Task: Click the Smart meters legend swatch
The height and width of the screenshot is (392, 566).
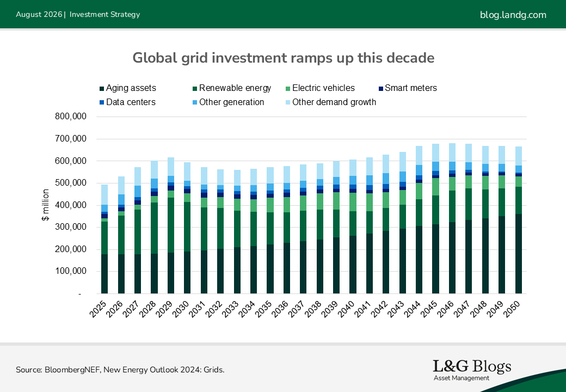Action: pyautogui.click(x=381, y=88)
